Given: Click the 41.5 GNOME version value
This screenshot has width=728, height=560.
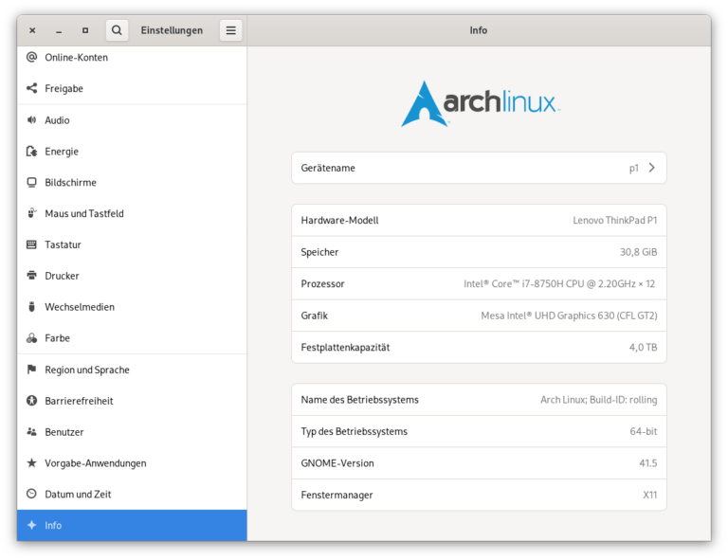Looking at the screenshot, I should 647,463.
